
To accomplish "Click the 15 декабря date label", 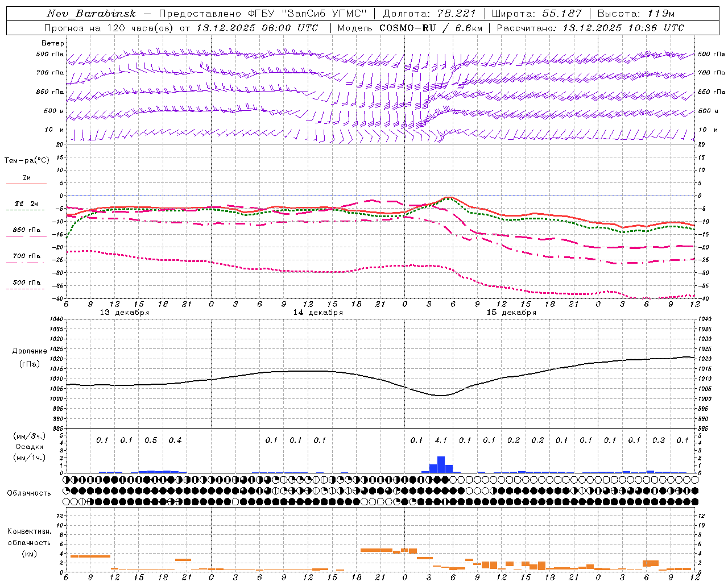I will coord(511,313).
